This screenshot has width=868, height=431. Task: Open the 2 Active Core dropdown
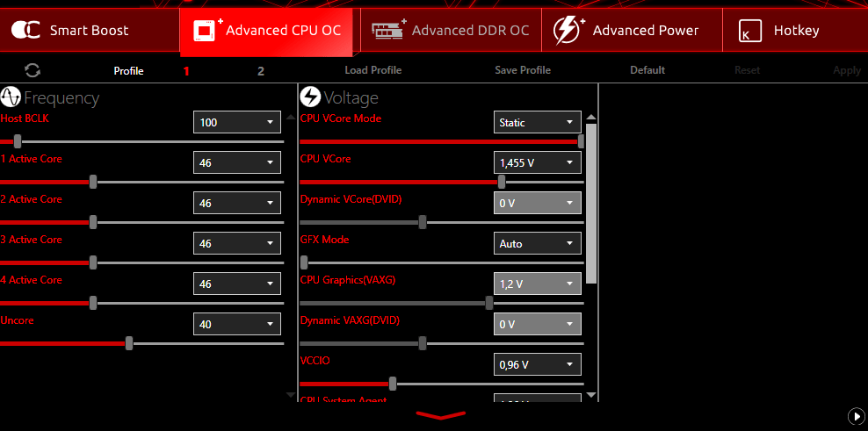point(237,203)
